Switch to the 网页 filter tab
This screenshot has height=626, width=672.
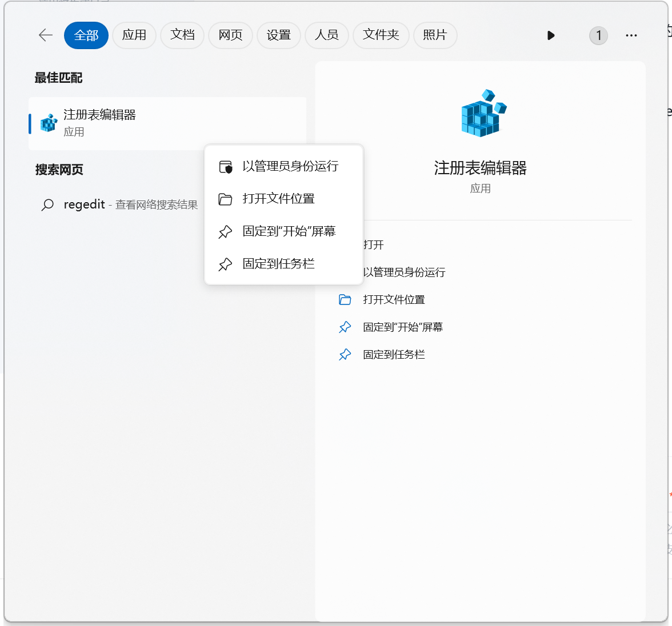[x=230, y=35]
